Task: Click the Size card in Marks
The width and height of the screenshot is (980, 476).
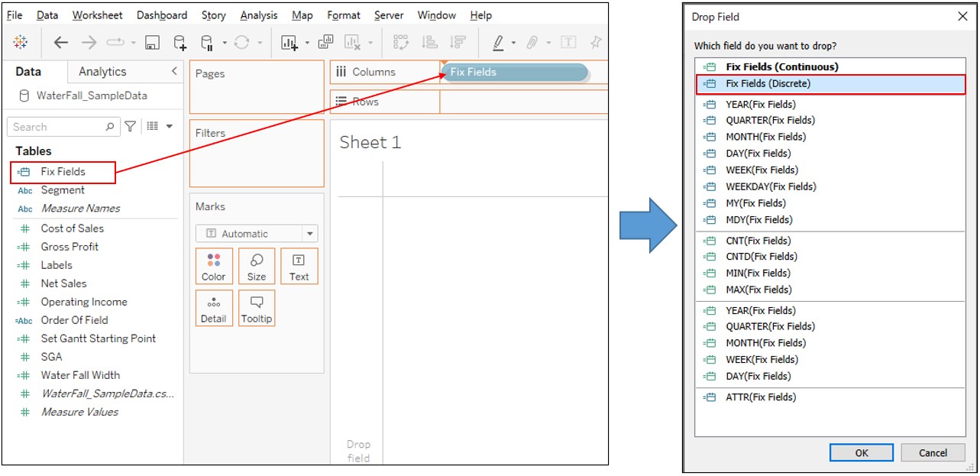Action: coord(257,266)
